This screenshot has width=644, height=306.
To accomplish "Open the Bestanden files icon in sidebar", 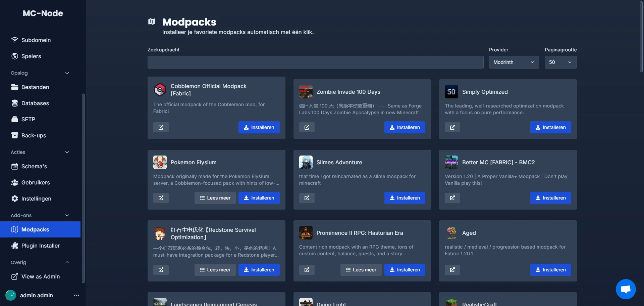I will point(15,87).
